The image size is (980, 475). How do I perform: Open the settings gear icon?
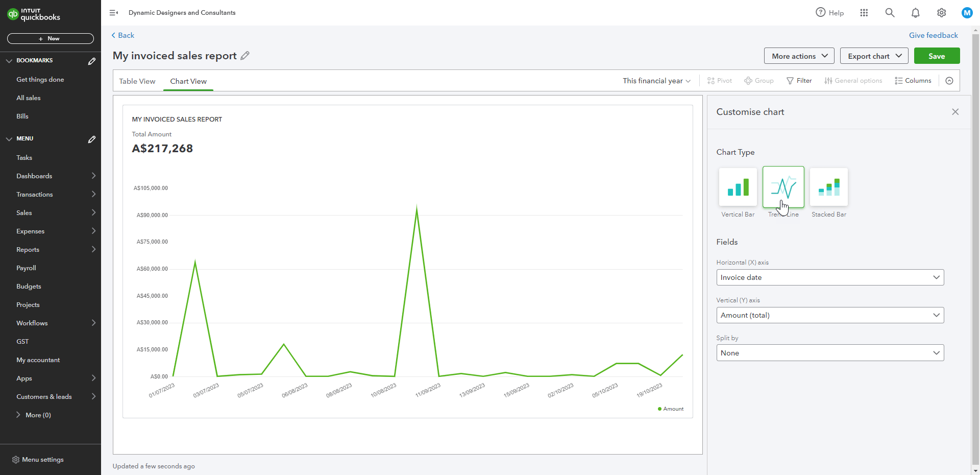pos(942,13)
